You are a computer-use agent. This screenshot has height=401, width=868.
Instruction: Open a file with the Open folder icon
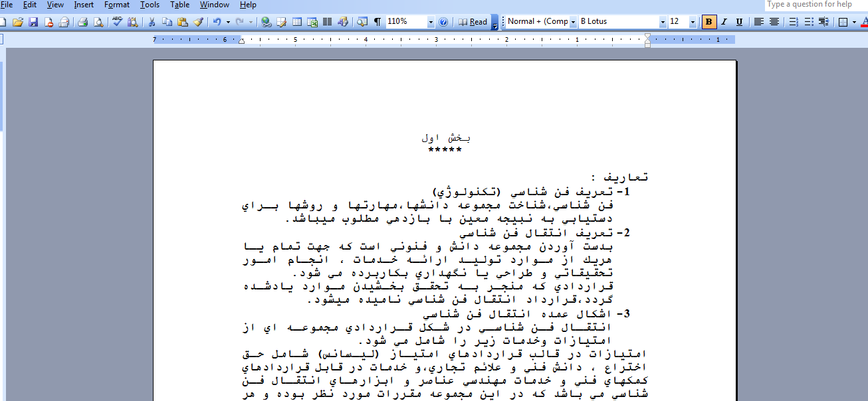(x=18, y=22)
